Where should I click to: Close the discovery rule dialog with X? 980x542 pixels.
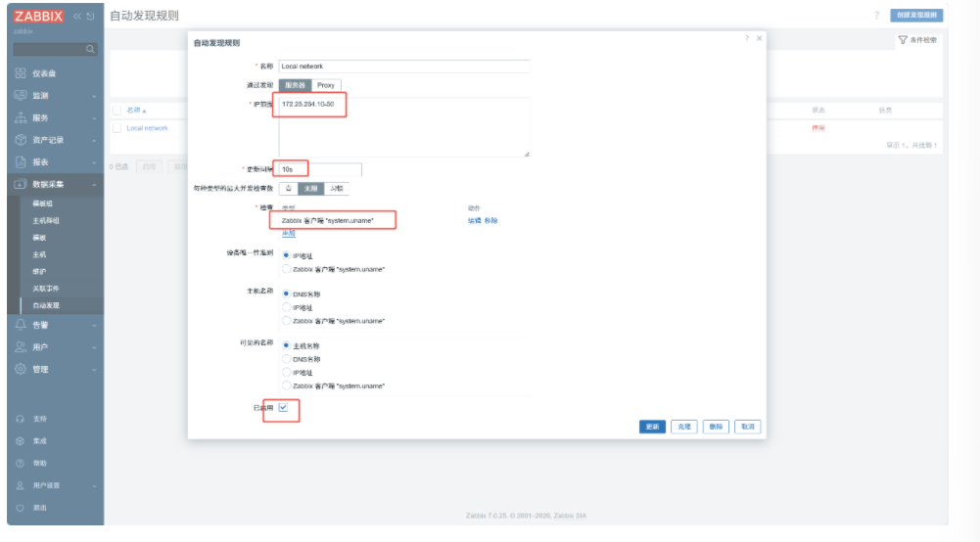click(x=760, y=39)
